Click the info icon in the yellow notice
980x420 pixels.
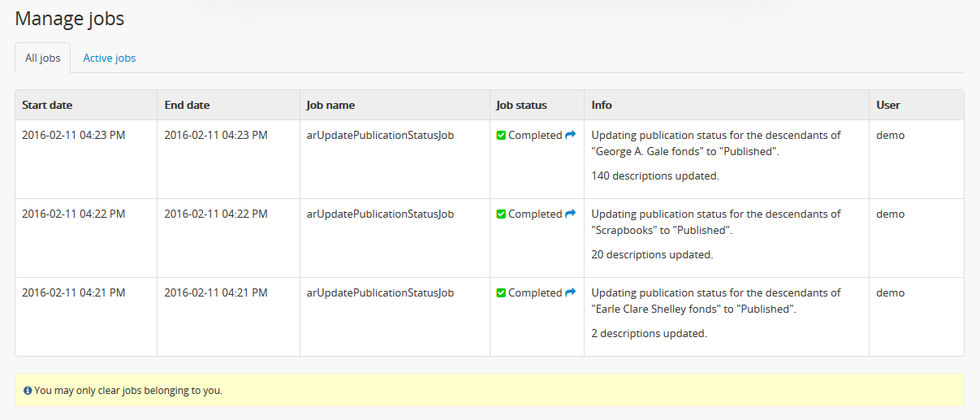(x=28, y=391)
